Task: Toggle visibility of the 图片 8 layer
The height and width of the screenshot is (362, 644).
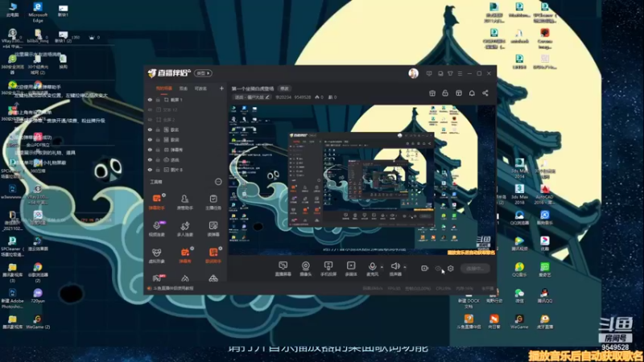Action: pos(150,170)
